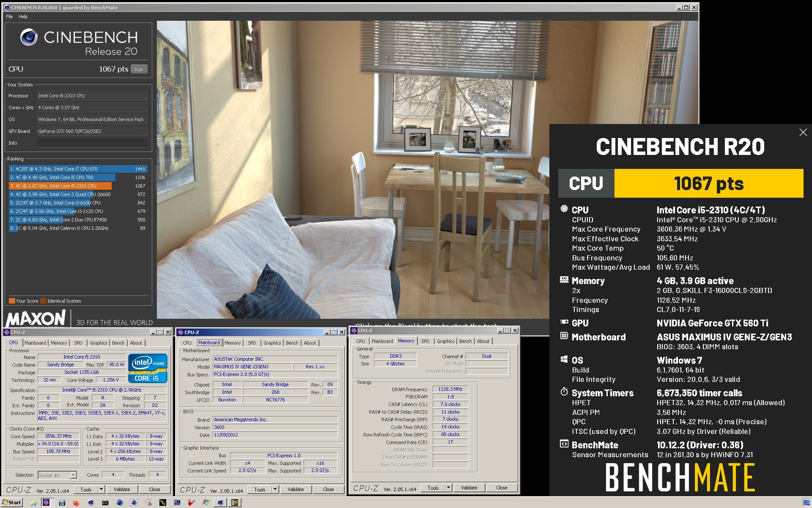Open SPD tab in left CPU-Z window
The width and height of the screenshot is (812, 508).
tap(78, 343)
